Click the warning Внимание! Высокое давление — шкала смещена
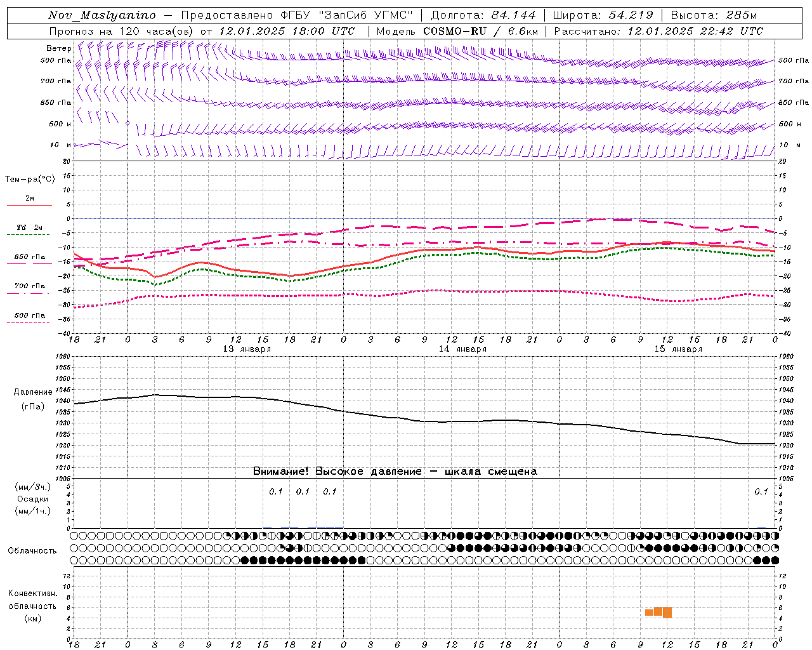The image size is (812, 650). pos(395,471)
